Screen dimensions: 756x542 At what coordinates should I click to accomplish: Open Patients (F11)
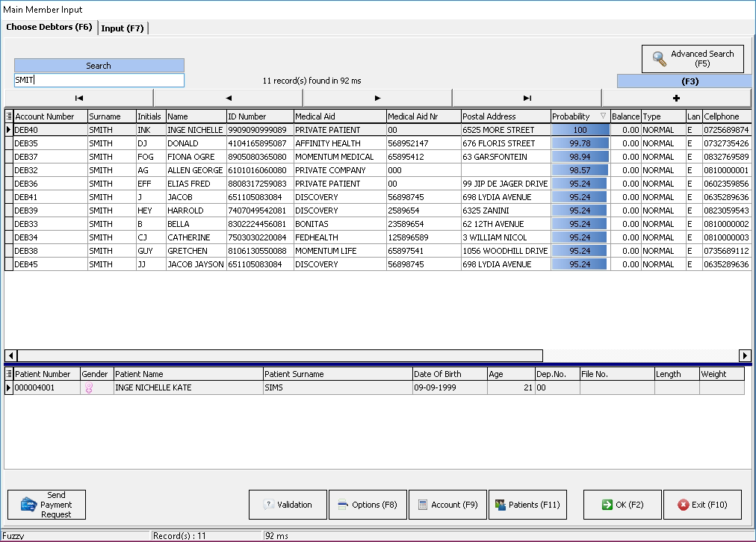point(527,505)
